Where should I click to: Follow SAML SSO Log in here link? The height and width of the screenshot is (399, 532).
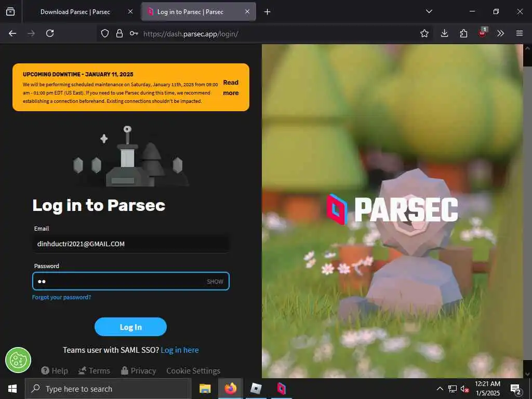pos(180,350)
